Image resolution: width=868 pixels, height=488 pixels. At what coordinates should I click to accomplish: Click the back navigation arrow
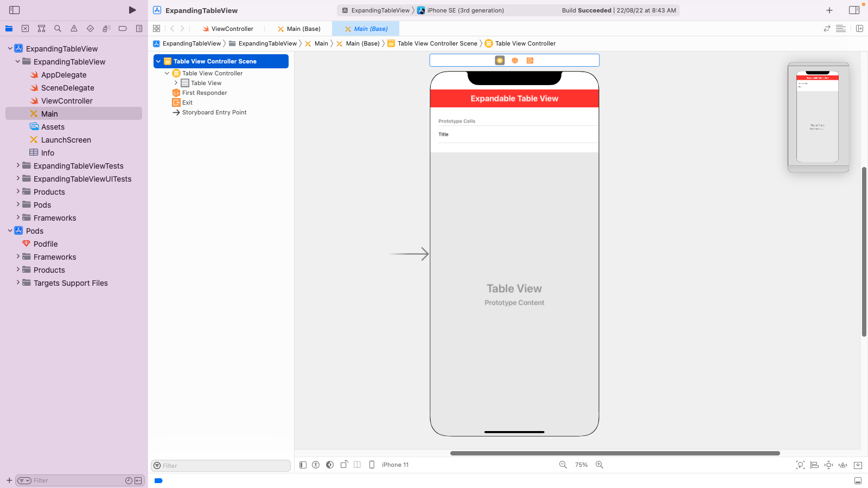[171, 28]
